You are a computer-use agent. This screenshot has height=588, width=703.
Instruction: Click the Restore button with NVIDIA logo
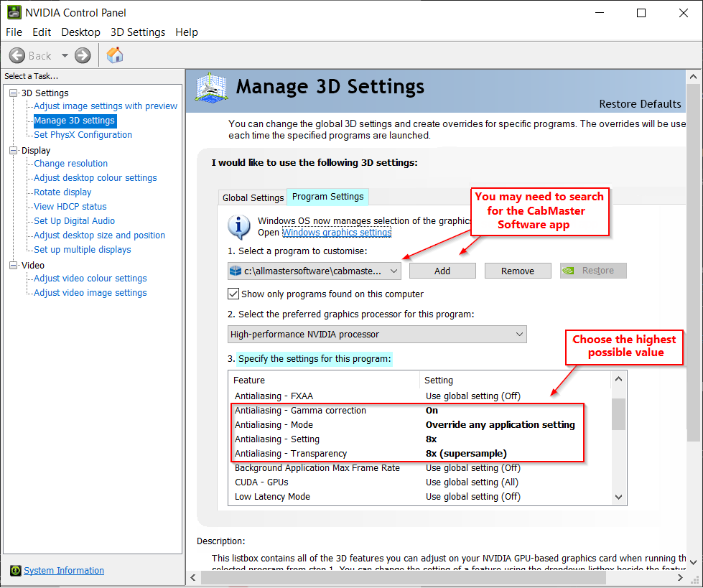593,271
